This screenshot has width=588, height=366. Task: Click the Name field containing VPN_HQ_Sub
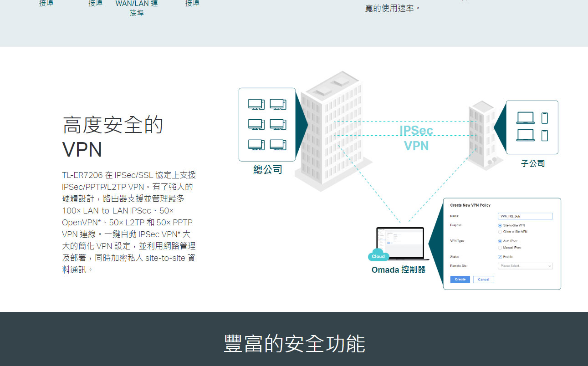525,216
